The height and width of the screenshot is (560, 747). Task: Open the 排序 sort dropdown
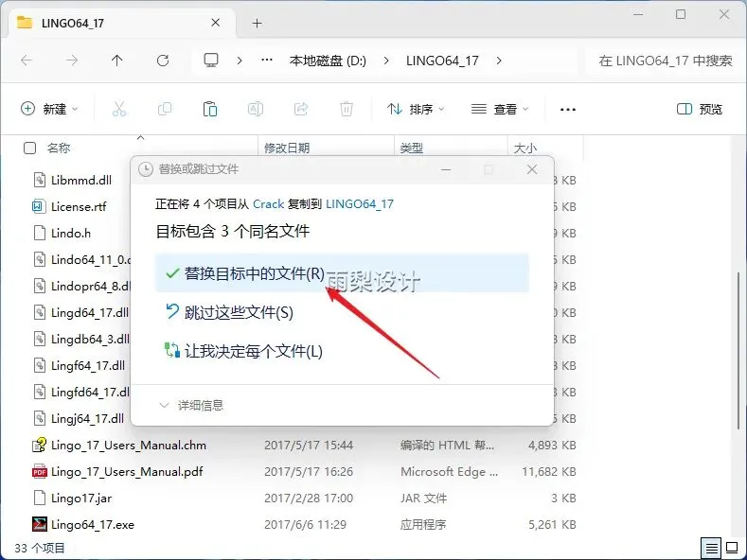pos(416,109)
